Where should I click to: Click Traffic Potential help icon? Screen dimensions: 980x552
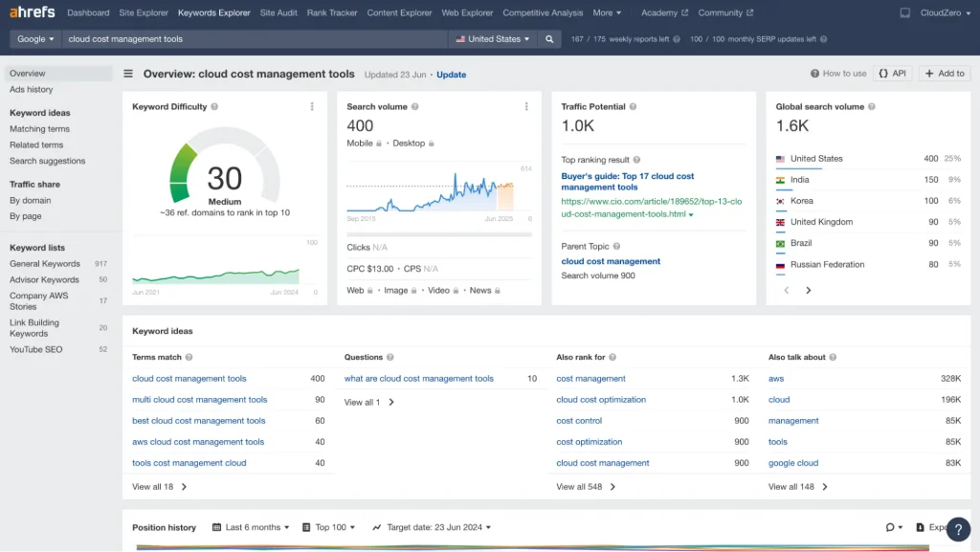[x=633, y=107]
